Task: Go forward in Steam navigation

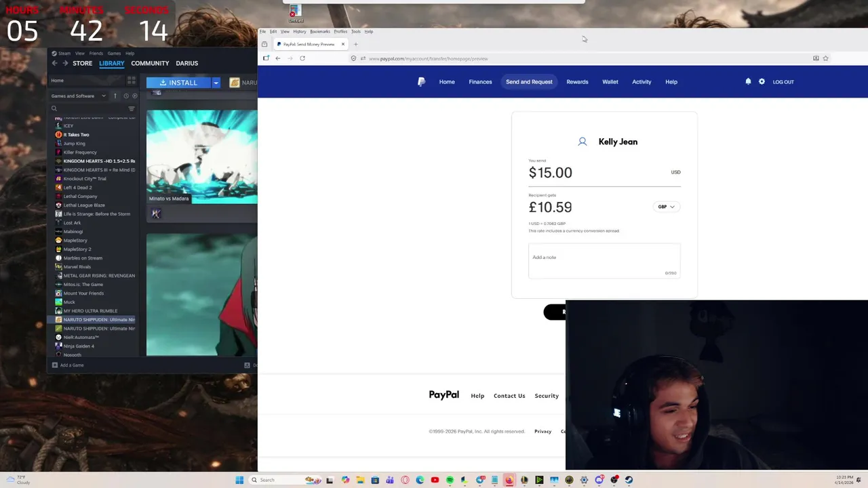Action: coord(65,63)
